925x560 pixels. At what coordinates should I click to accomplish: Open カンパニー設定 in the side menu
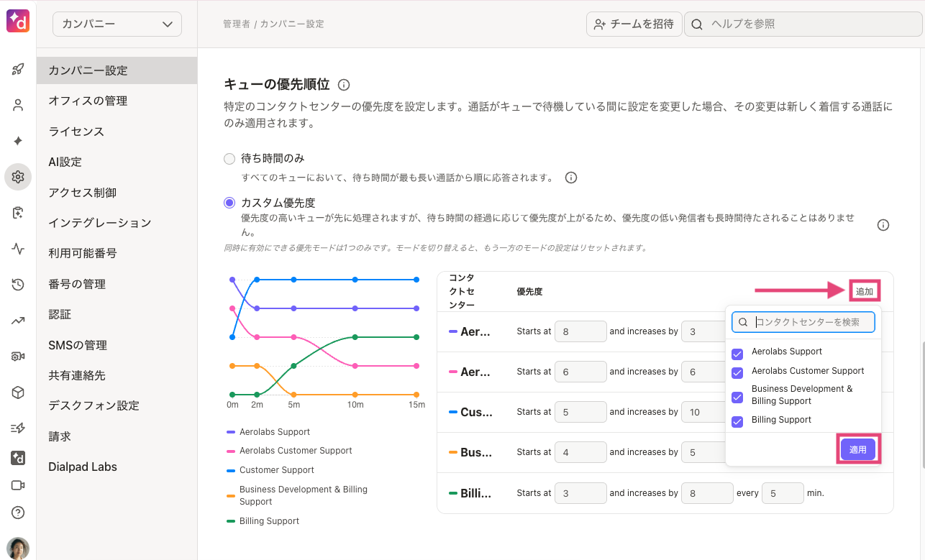click(x=117, y=70)
